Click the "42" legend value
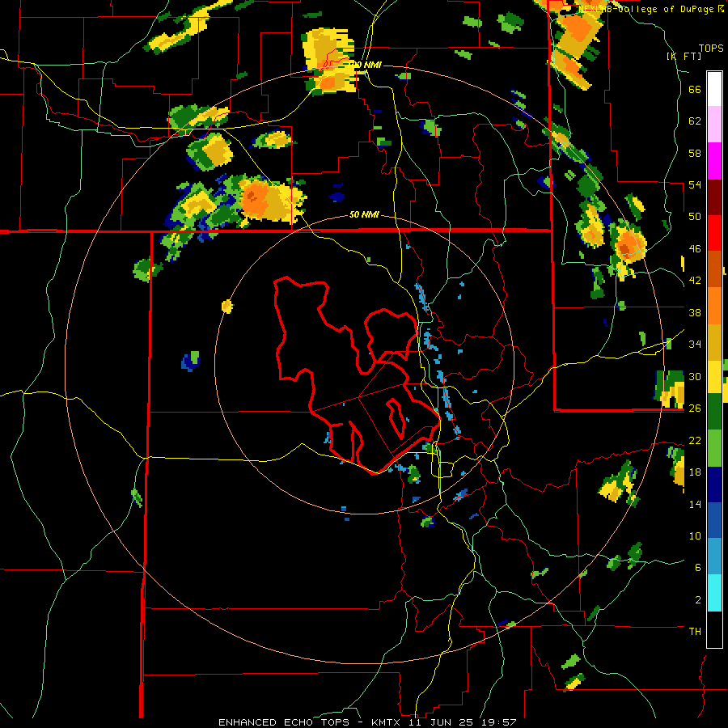Screen dimensions: 728x728 695,281
